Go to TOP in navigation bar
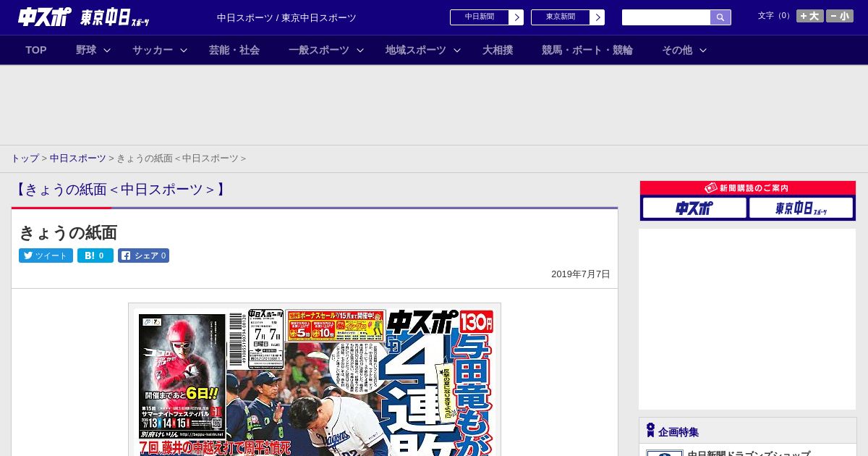 coord(36,50)
